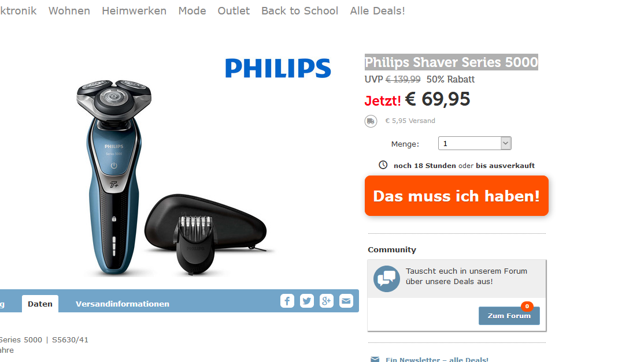Click the Philips brand logo

[278, 68]
